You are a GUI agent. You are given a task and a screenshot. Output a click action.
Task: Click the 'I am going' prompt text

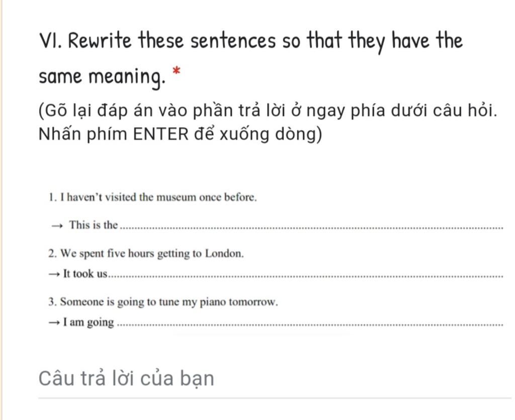(x=89, y=323)
